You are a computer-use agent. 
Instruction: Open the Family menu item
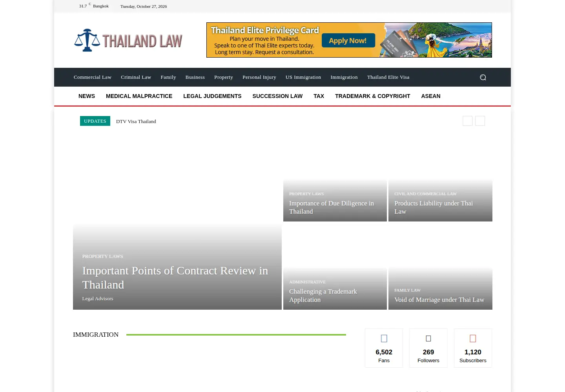(x=168, y=77)
